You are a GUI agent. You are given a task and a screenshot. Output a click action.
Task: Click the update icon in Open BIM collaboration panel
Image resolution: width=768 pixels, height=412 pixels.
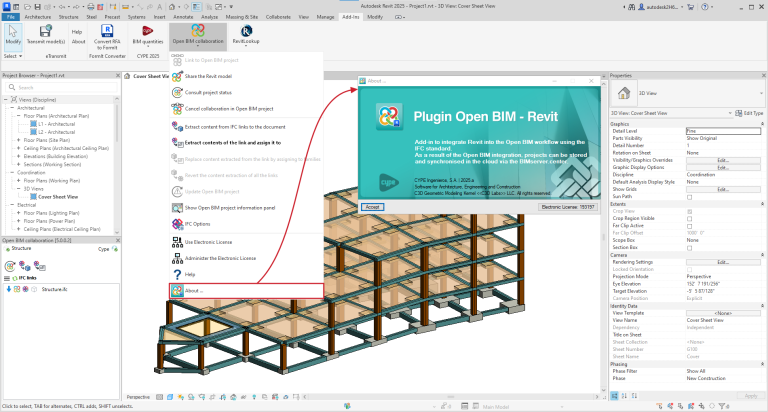(10, 267)
